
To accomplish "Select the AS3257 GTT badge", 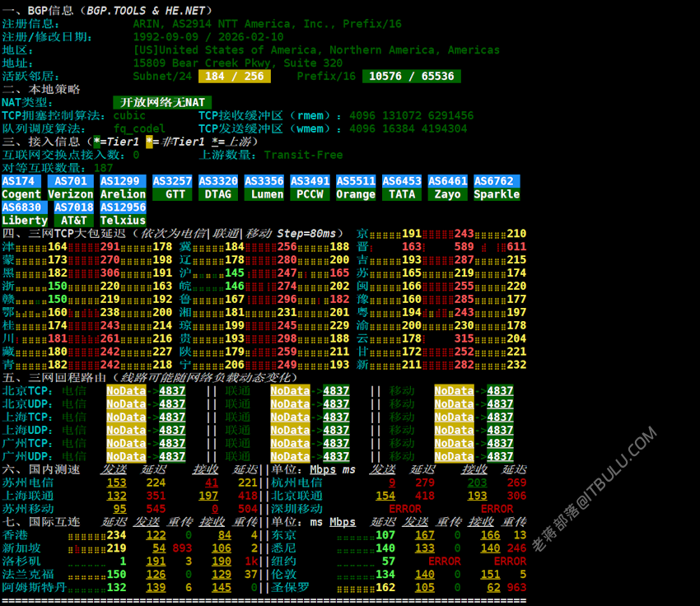I will pyautogui.click(x=172, y=188).
